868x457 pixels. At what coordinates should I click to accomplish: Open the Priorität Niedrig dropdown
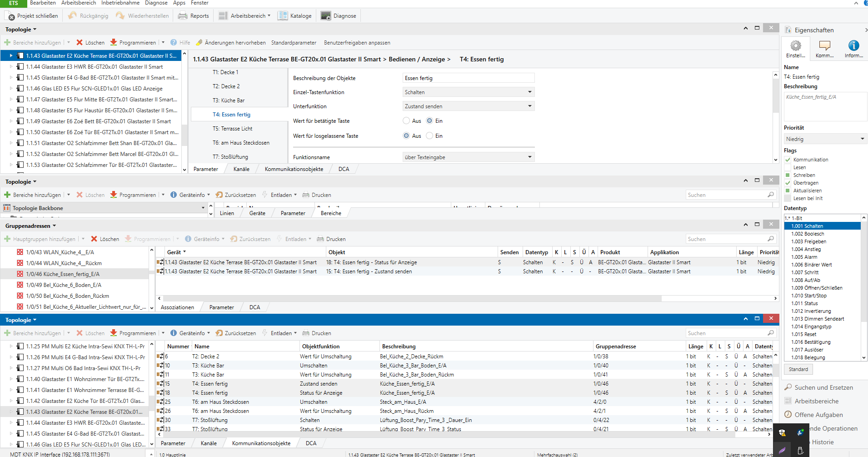[x=825, y=139]
